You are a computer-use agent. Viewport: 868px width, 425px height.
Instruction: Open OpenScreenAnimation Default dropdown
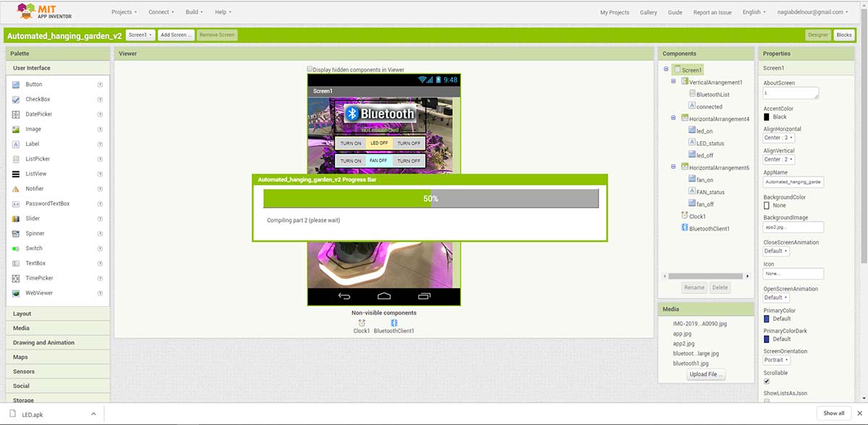tap(776, 297)
